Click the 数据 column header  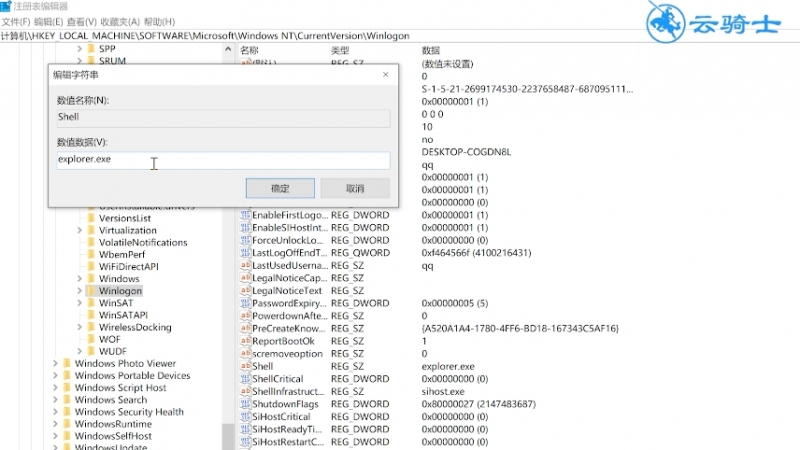point(431,50)
